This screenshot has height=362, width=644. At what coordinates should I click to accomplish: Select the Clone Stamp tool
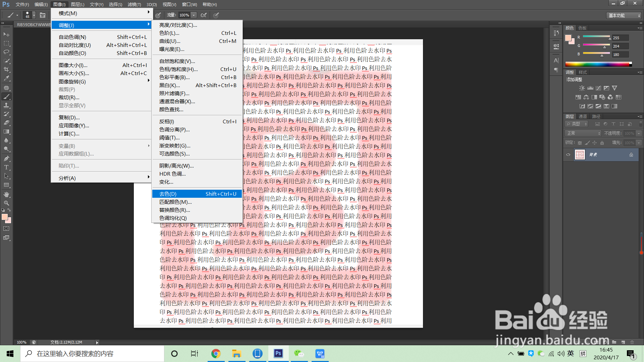pos(6,105)
